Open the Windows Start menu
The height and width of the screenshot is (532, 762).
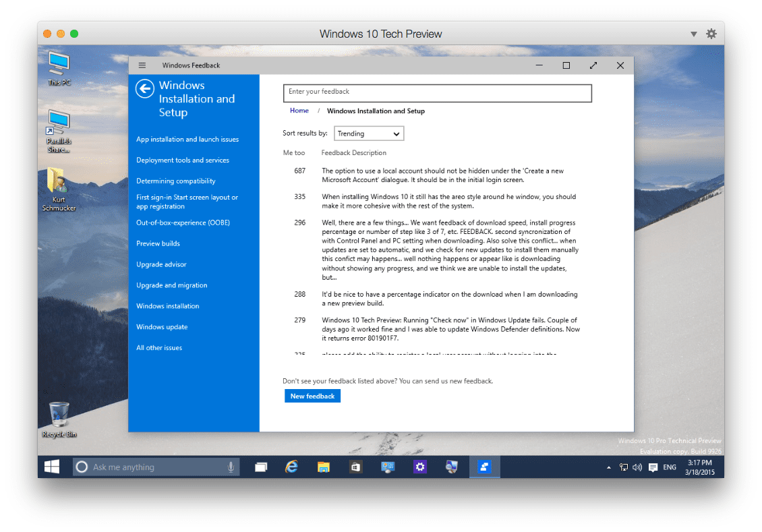(51, 467)
